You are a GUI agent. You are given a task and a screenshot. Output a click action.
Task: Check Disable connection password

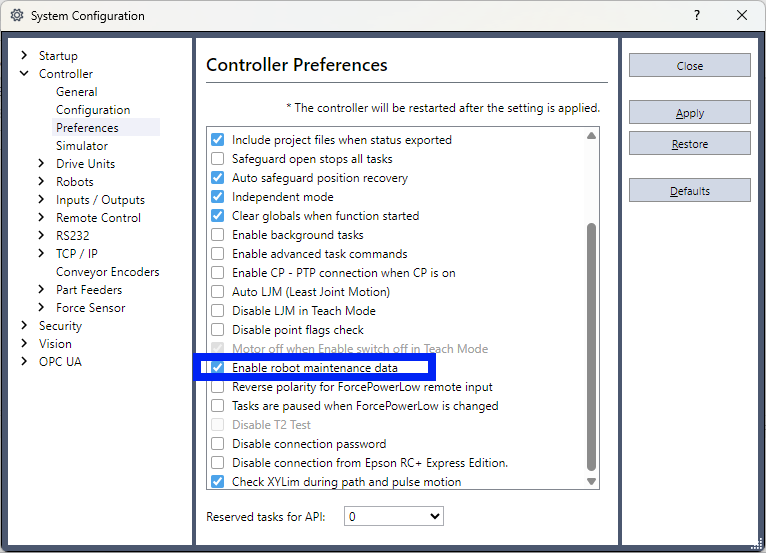click(x=217, y=444)
